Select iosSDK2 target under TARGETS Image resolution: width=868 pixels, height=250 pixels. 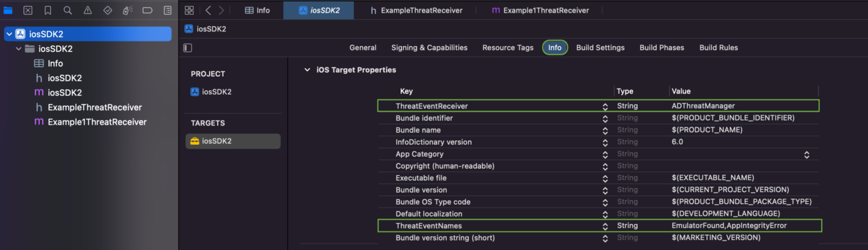(x=233, y=141)
